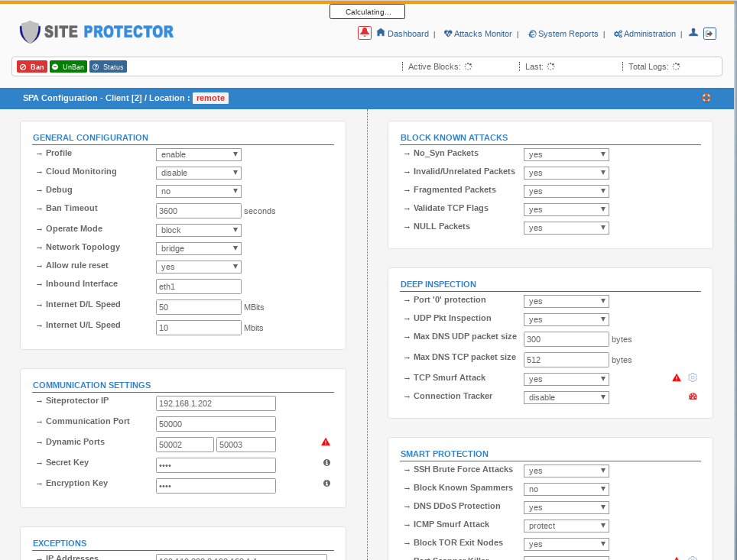The width and height of the screenshot is (737, 560).
Task: Click the Secret Key password field
Action: tap(216, 465)
